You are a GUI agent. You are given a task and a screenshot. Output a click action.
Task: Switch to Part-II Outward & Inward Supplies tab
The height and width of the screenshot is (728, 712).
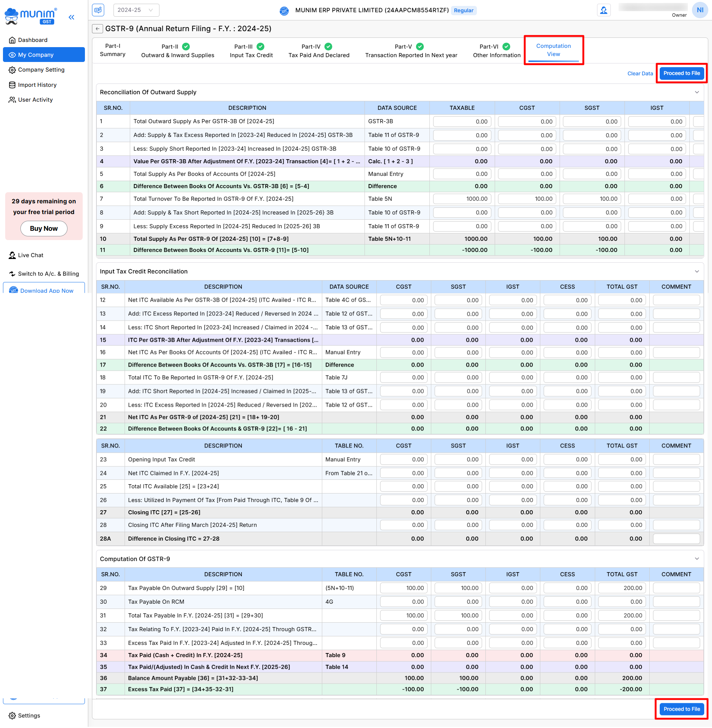[x=178, y=50]
